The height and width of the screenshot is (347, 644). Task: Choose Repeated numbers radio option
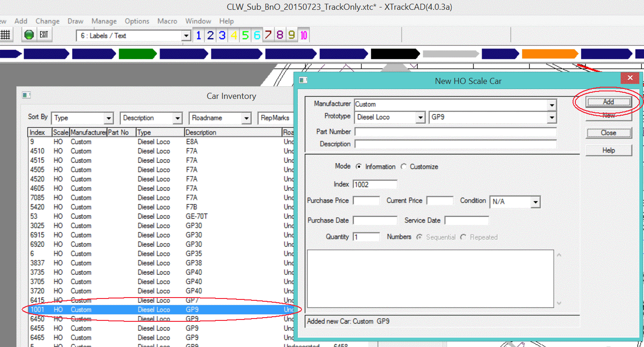click(463, 237)
